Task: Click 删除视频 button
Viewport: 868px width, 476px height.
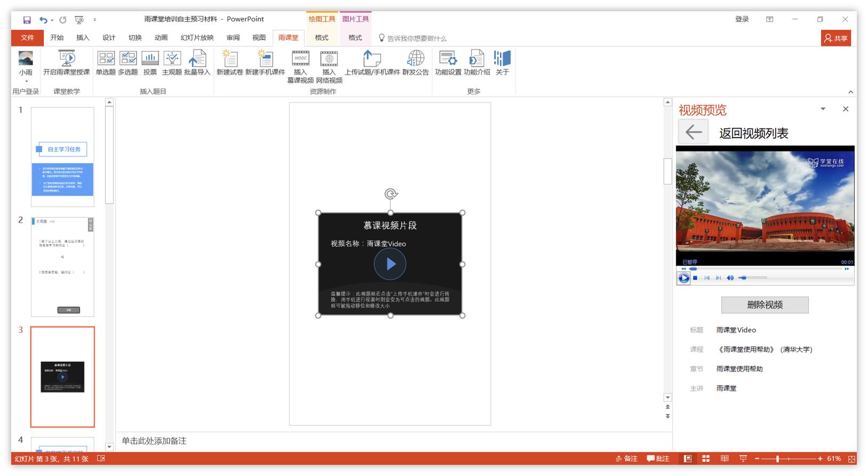Action: tap(765, 305)
